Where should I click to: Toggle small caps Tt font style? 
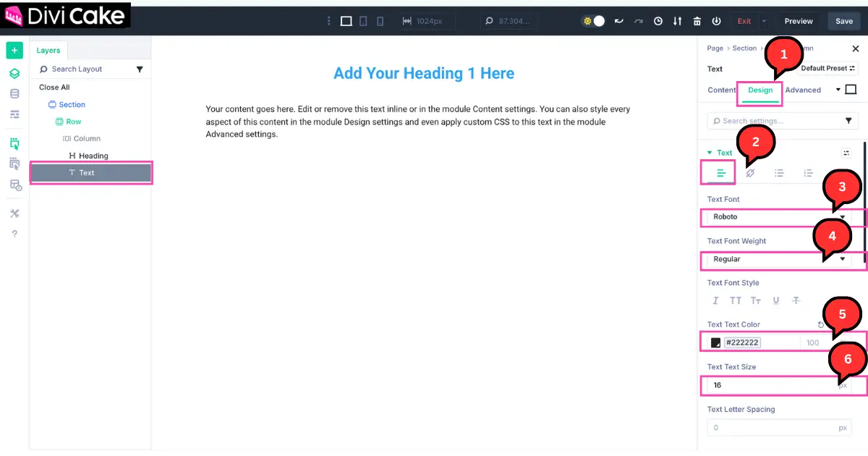(756, 300)
